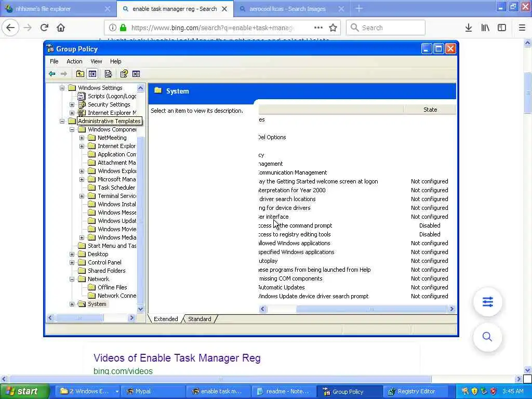Expand Internet Explorer Maintenance node

[x=72, y=113]
